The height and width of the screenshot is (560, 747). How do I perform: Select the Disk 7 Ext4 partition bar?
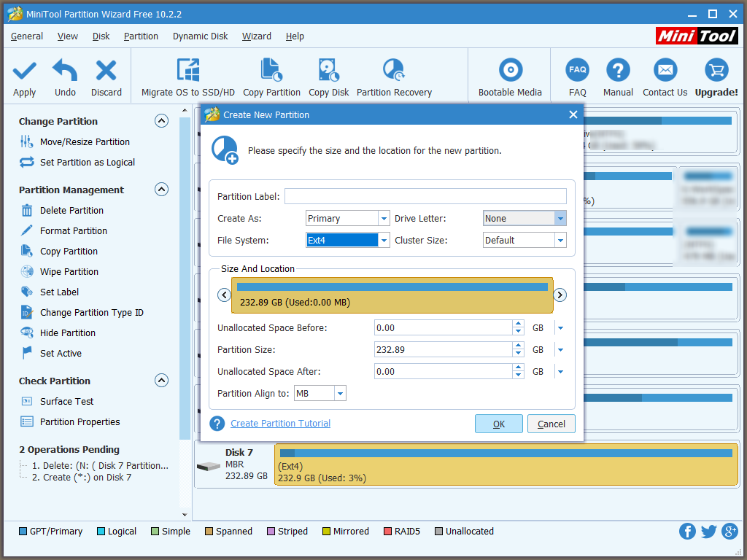(506, 464)
